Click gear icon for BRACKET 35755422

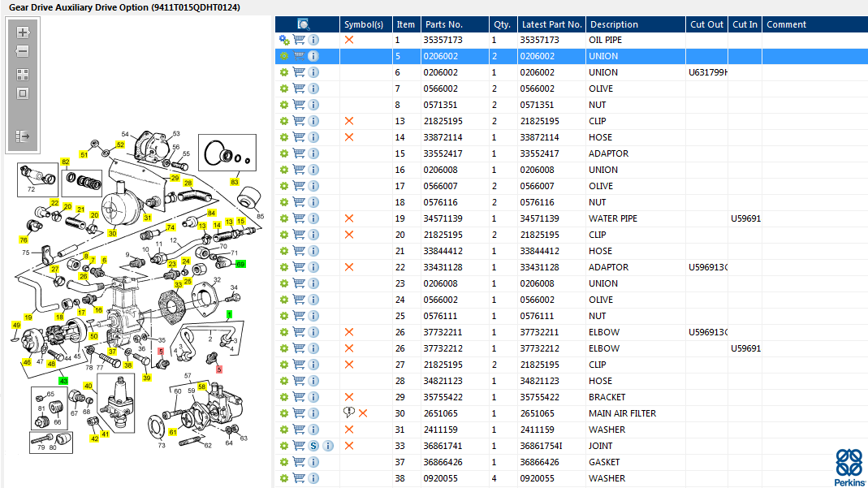click(284, 397)
